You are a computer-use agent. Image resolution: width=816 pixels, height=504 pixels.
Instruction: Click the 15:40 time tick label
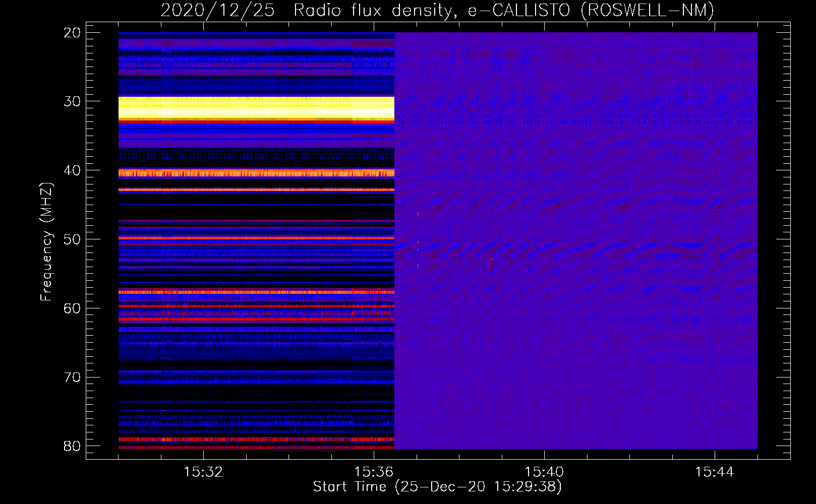(544, 472)
